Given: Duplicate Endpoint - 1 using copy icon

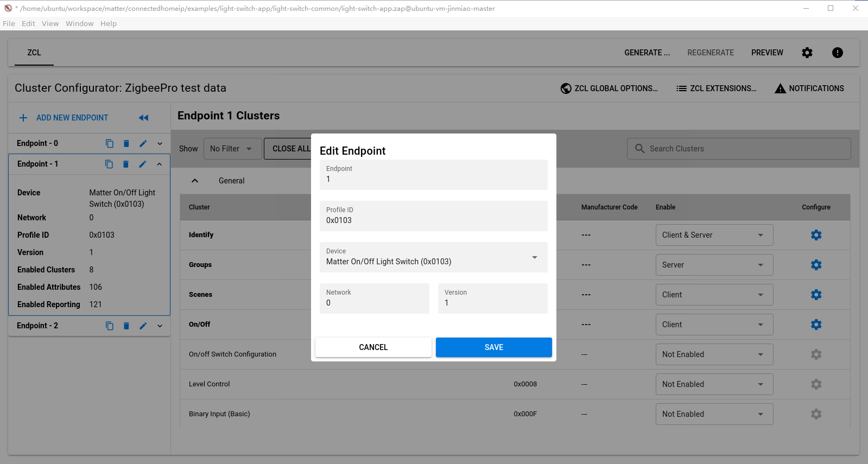Looking at the screenshot, I should coord(109,164).
